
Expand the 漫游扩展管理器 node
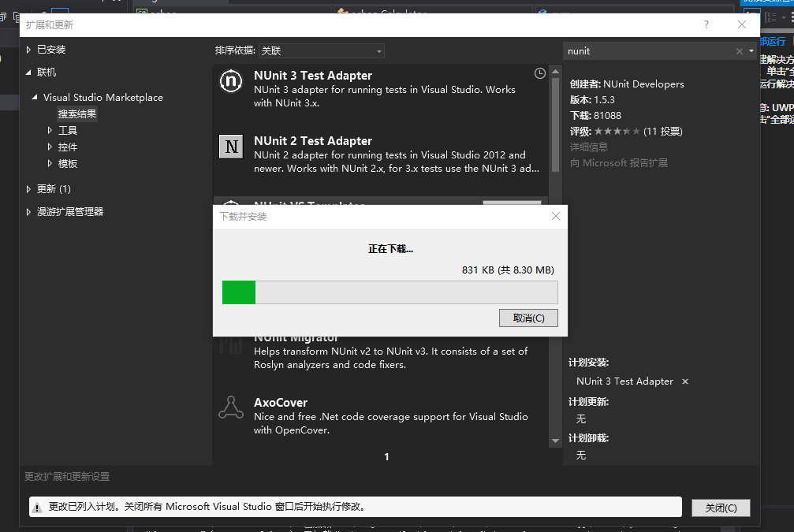(28, 211)
